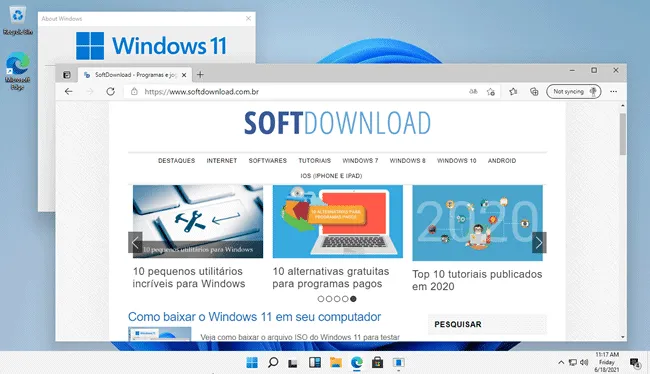650x374 pixels.
Task: Click the scrollbar down arrow
Action: 623,337
